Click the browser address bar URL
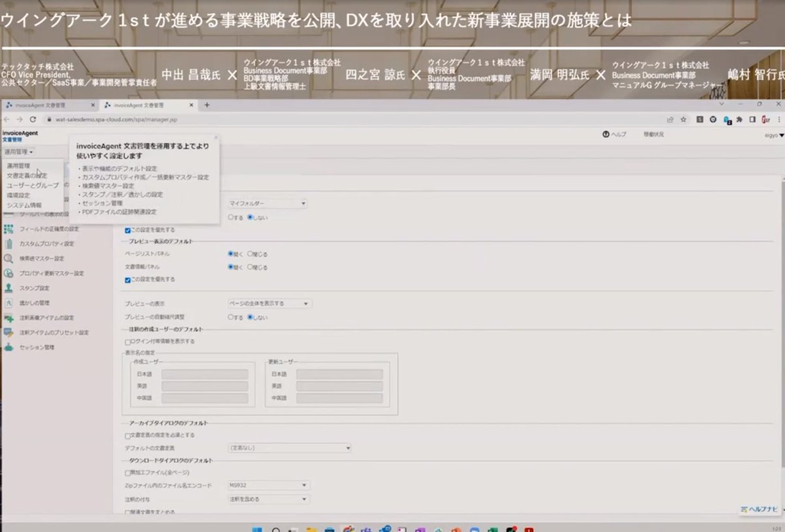785x532 pixels. click(117, 120)
